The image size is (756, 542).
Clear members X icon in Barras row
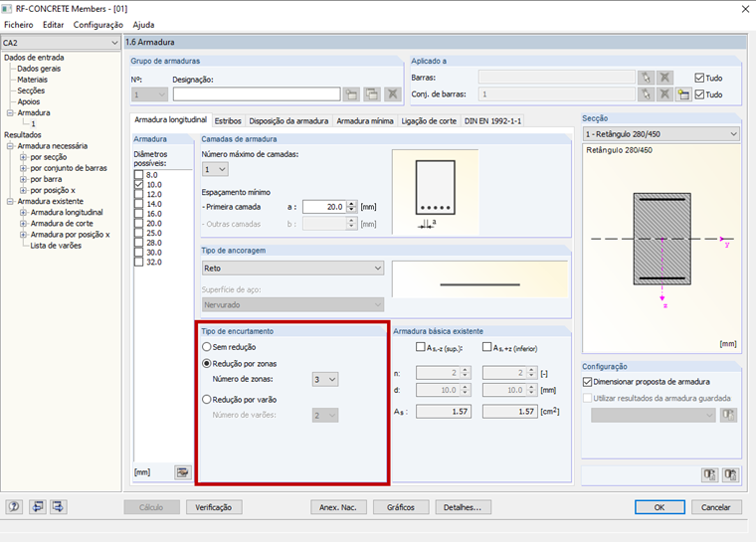(x=664, y=78)
